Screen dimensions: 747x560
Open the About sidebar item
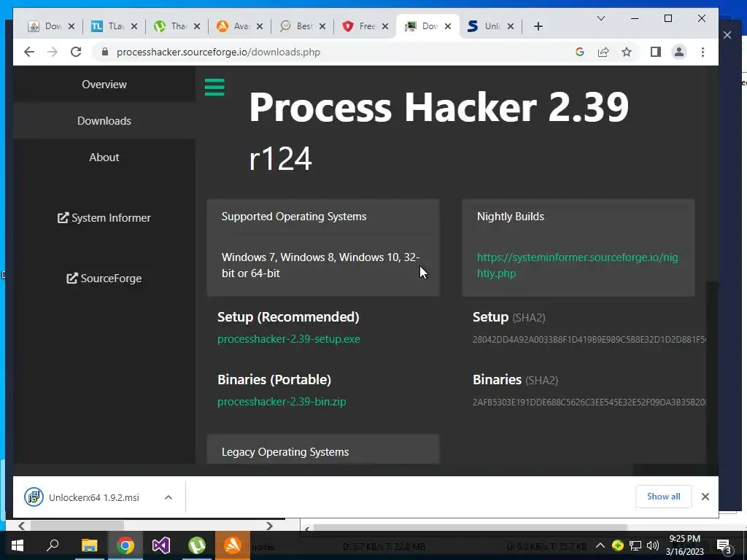coord(104,157)
